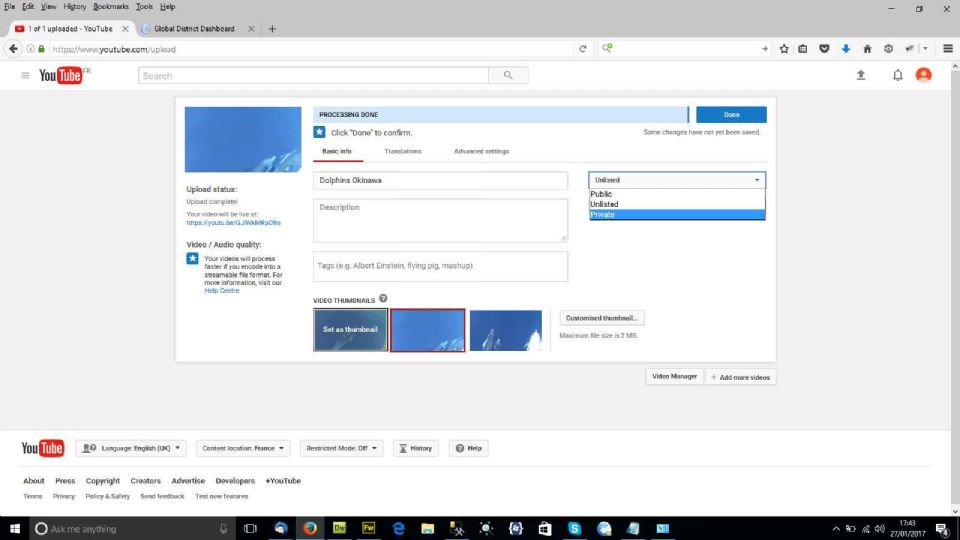Choose Private in the privacy list
This screenshot has height=540, width=960.
coord(677,215)
